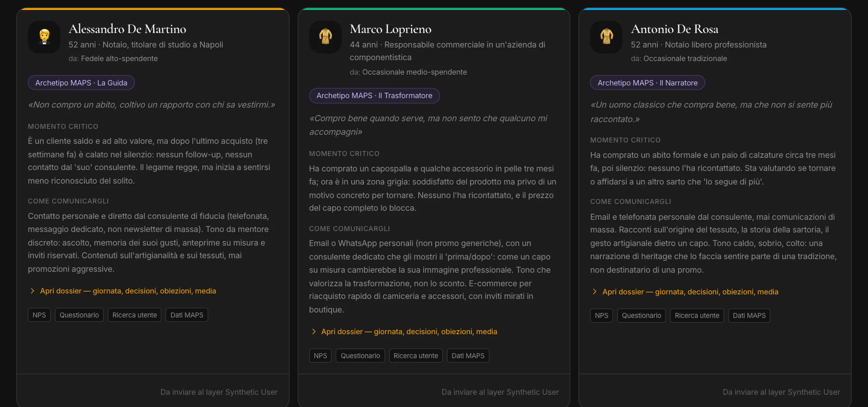This screenshot has height=407, width=868.
Task: Select Dati MAPS tag on Antonio's card
Action: point(749,315)
